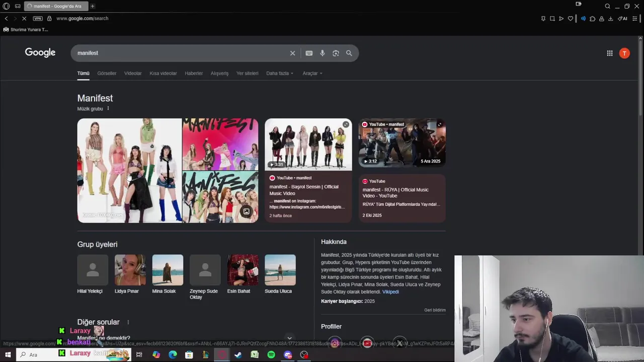Open a new browser tab with plus
The image size is (644, 362).
(x=93, y=6)
